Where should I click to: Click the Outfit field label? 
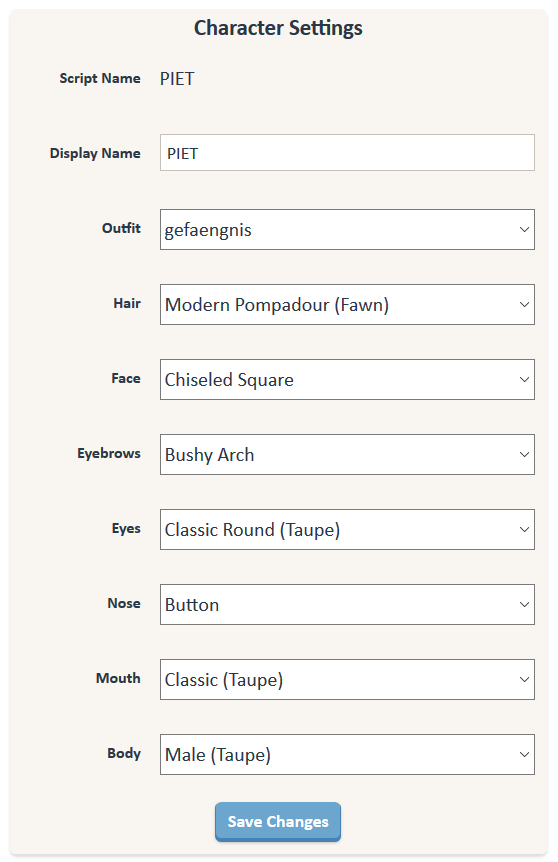[121, 228]
